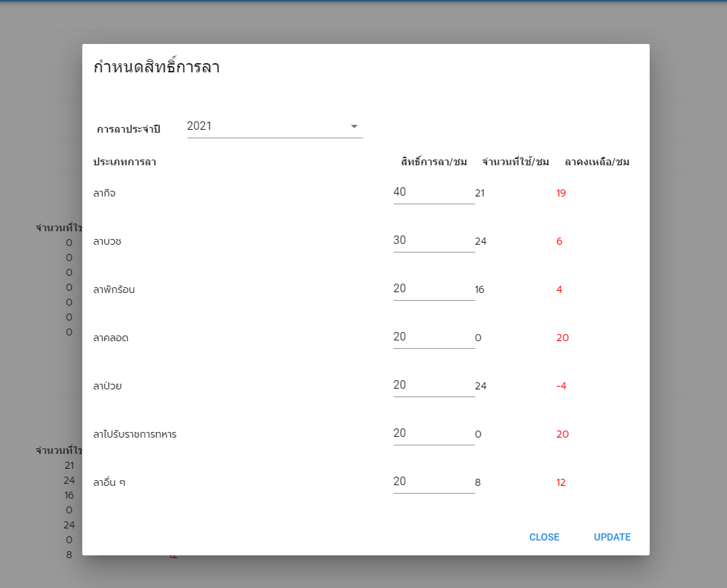Click the ประเภทการลา column header
The image size is (727, 588).
[125, 162]
